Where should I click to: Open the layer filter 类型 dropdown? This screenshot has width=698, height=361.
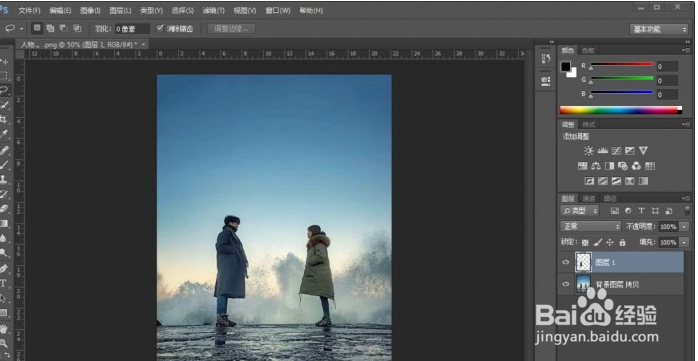[x=580, y=211]
